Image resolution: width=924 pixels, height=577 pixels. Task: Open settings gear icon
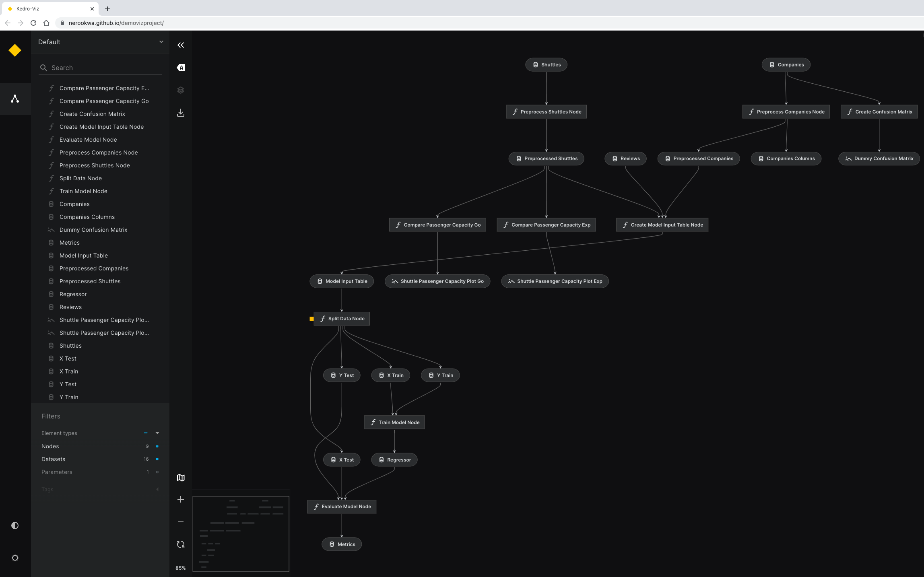tap(15, 558)
